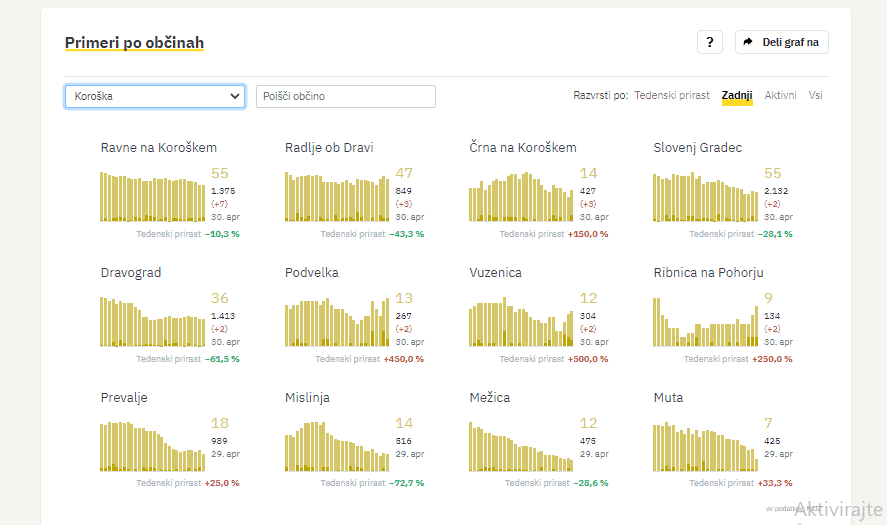
Task: Click the Ravne na Koroškem chart
Action: click(x=153, y=197)
